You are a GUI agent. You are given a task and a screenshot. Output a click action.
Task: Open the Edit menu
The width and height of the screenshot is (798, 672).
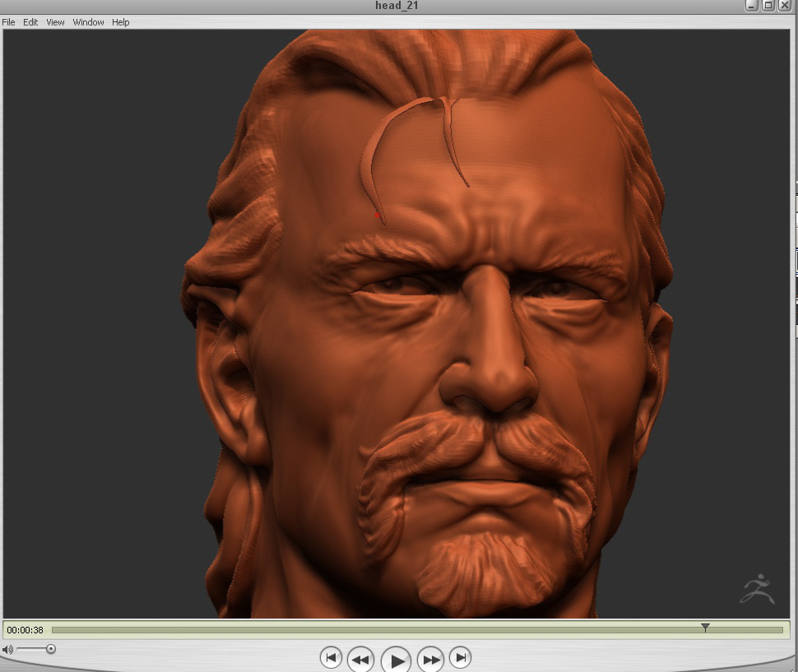click(30, 22)
